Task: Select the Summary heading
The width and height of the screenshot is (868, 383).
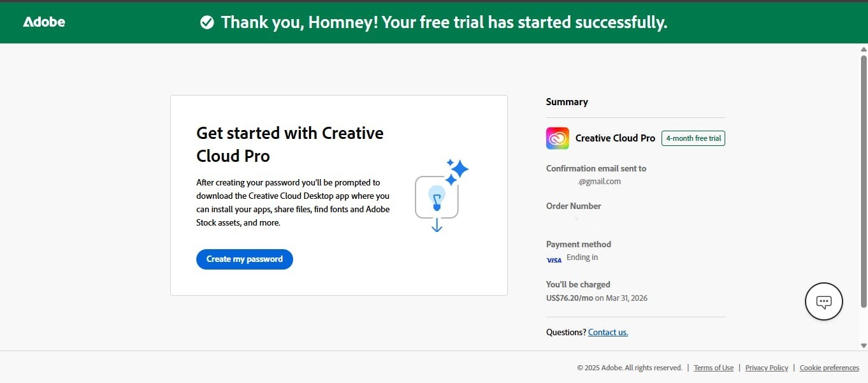Action: click(567, 101)
